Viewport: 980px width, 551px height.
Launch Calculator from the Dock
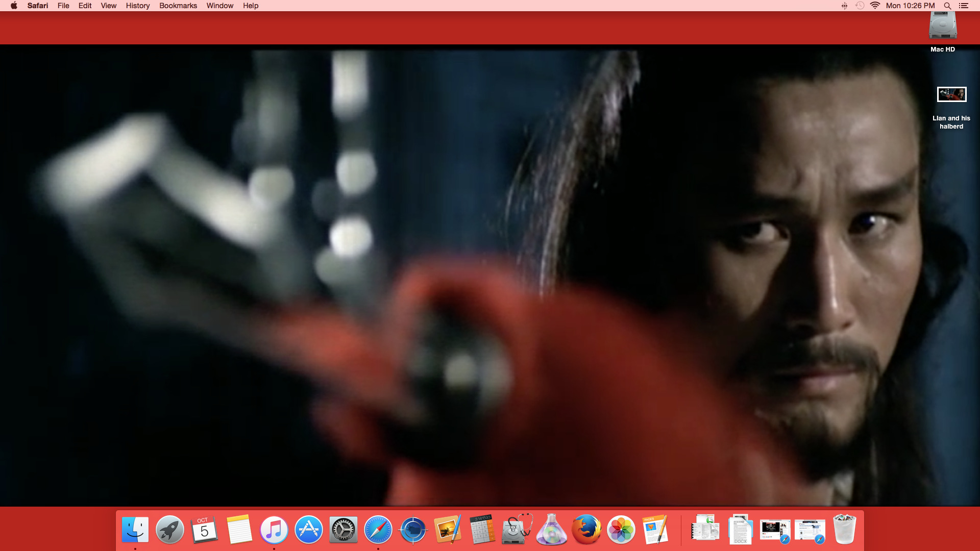pos(482,530)
